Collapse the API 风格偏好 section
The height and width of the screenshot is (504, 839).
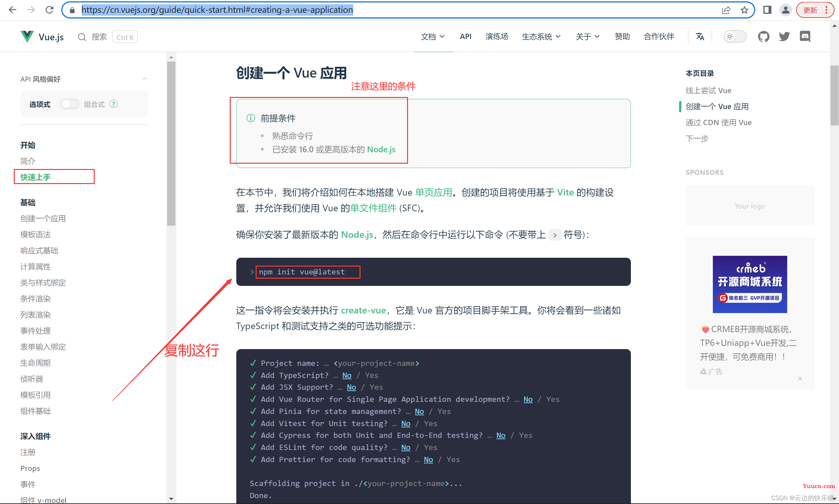145,79
